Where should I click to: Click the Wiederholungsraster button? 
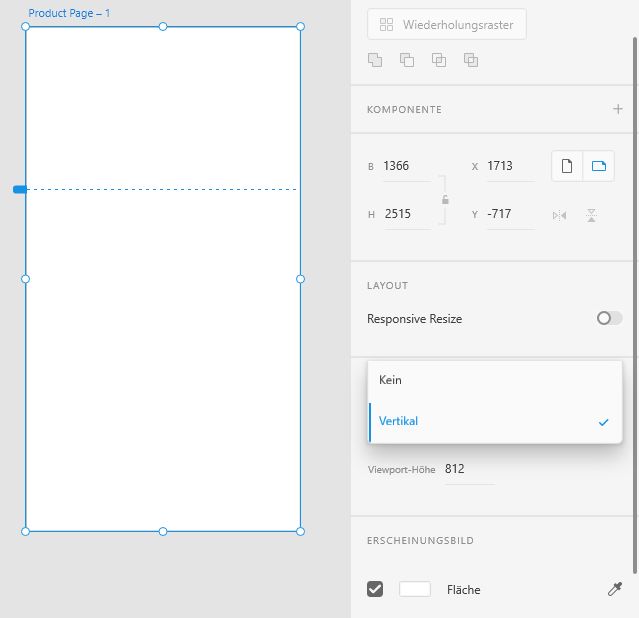(447, 24)
